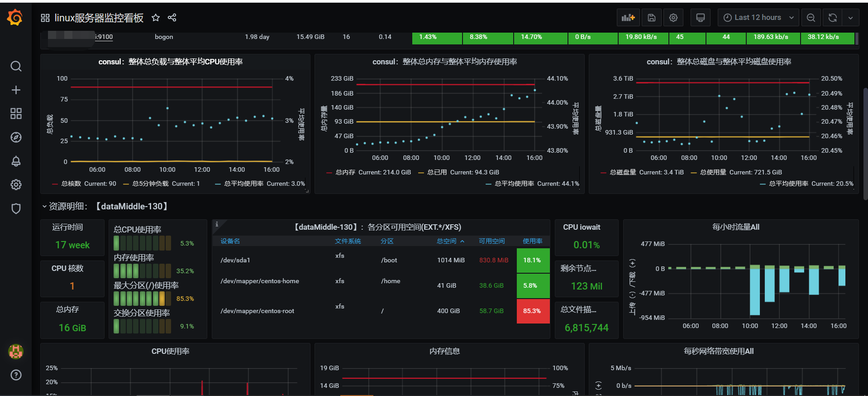Open the CPU使用率 panel title menu

pyautogui.click(x=171, y=351)
